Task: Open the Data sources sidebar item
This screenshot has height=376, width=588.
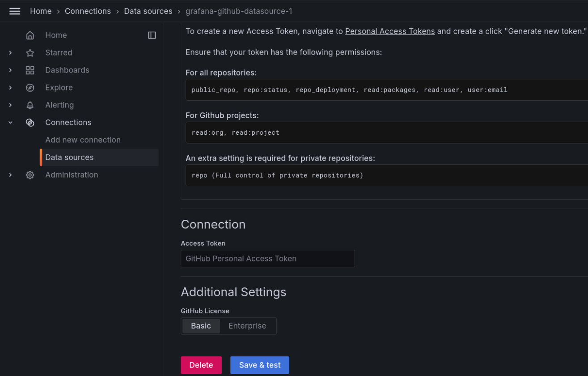Action: pos(69,158)
